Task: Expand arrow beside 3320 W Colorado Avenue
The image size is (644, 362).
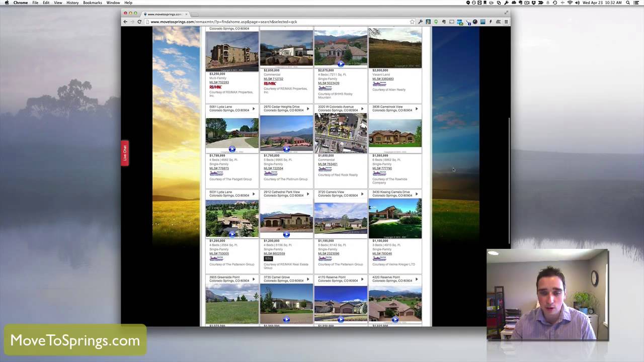Action: (362, 109)
